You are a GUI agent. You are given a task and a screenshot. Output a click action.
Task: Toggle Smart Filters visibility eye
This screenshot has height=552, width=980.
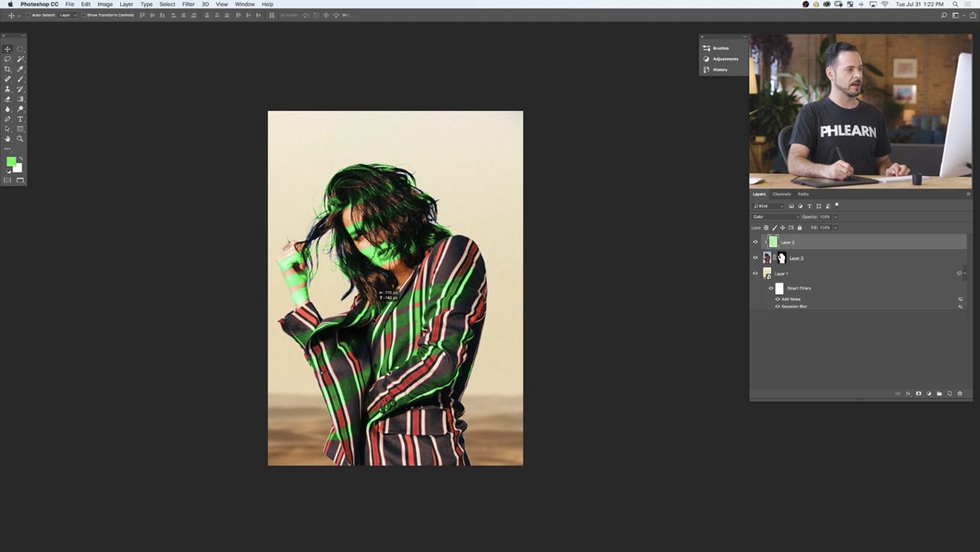click(771, 288)
